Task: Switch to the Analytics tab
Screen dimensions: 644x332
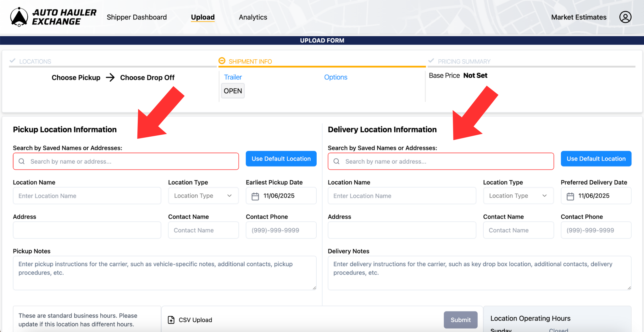Action: click(253, 17)
